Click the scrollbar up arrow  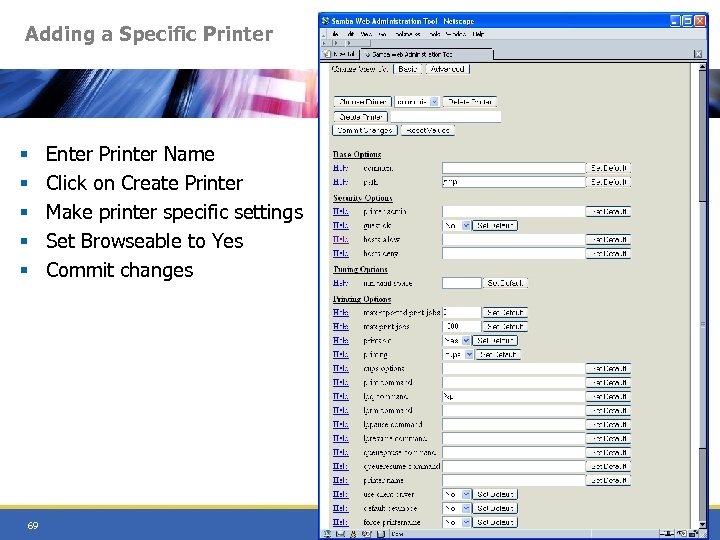(702, 68)
